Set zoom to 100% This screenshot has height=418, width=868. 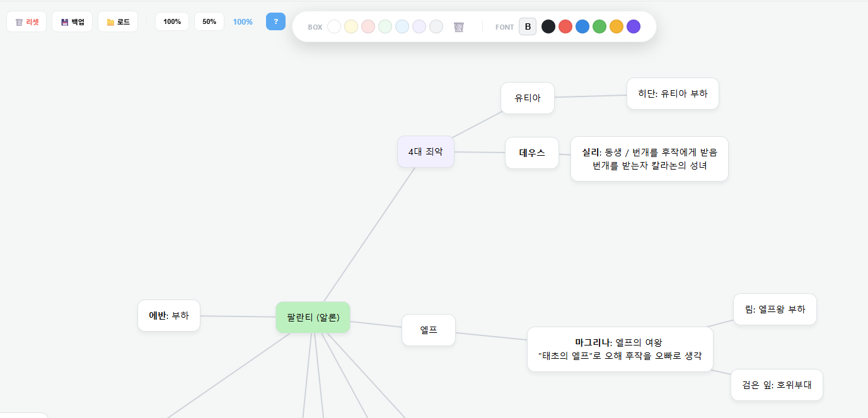171,21
